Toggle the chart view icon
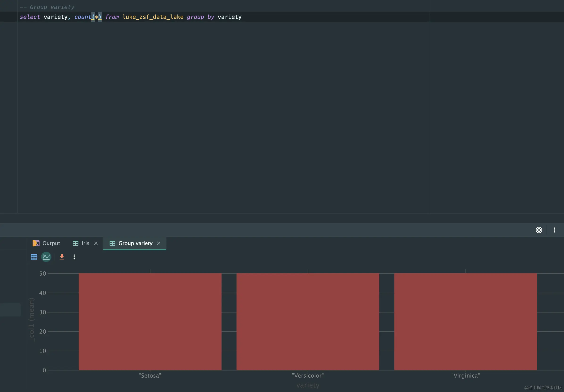This screenshot has height=392, width=564. [46, 257]
